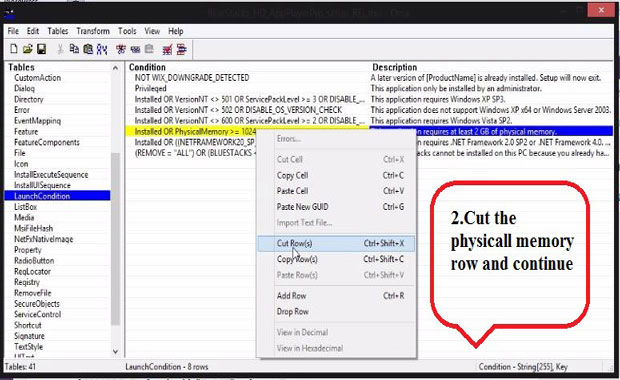Click the Apply Transform toolbar icon
The image size is (620, 380).
tap(135, 49)
